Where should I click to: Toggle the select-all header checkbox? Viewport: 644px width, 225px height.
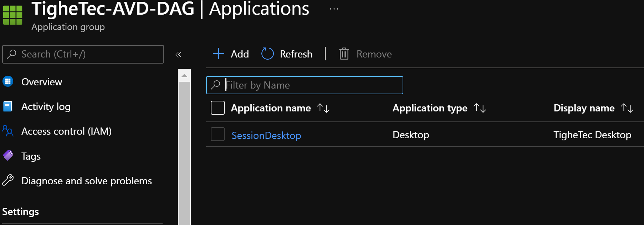[218, 108]
